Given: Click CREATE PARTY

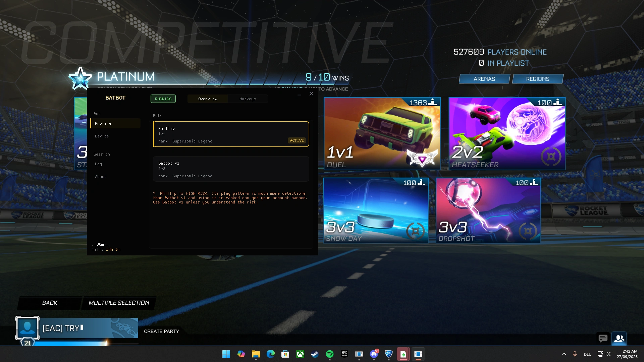Looking at the screenshot, I should point(161,331).
